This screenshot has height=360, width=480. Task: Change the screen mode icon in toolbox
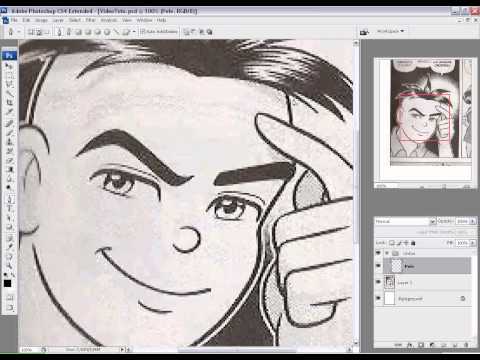[9, 308]
